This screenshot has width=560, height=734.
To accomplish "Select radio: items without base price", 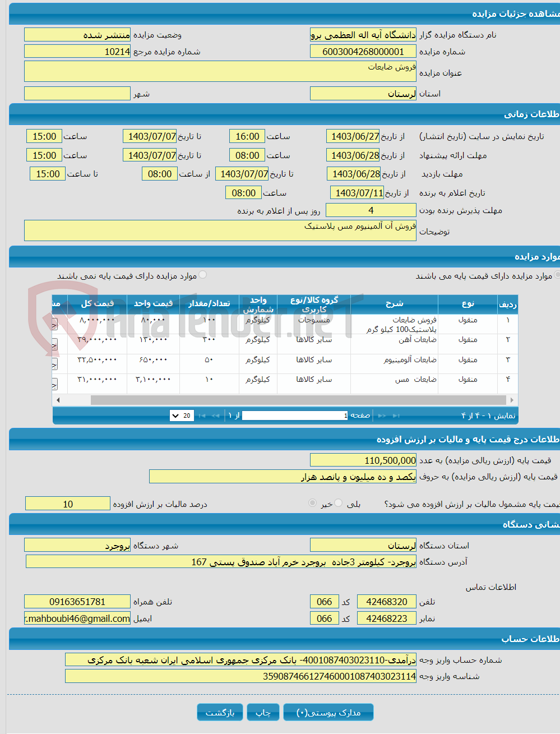I will [203, 275].
